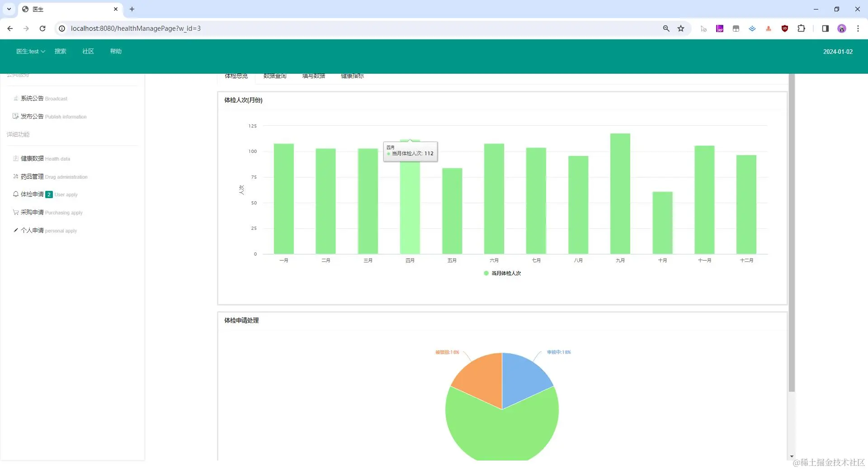Click the browser back arrow
Screen dimensions: 868x470
(x=10, y=28)
